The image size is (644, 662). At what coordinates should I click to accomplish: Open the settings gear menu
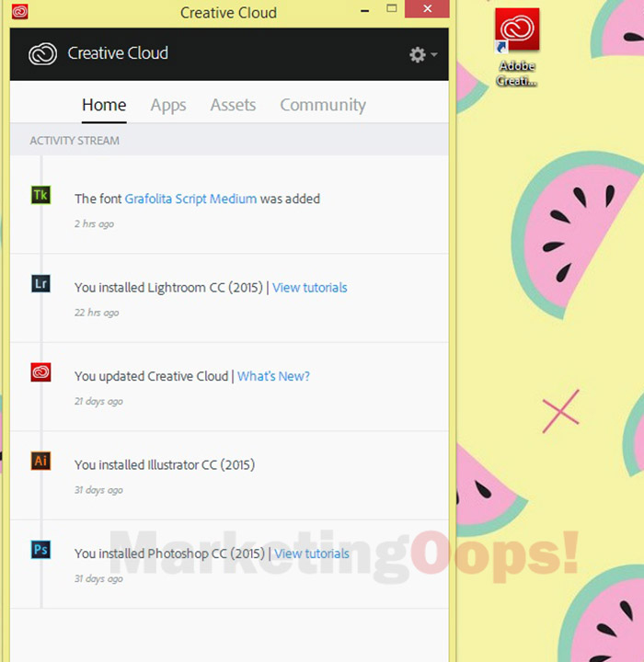click(423, 54)
